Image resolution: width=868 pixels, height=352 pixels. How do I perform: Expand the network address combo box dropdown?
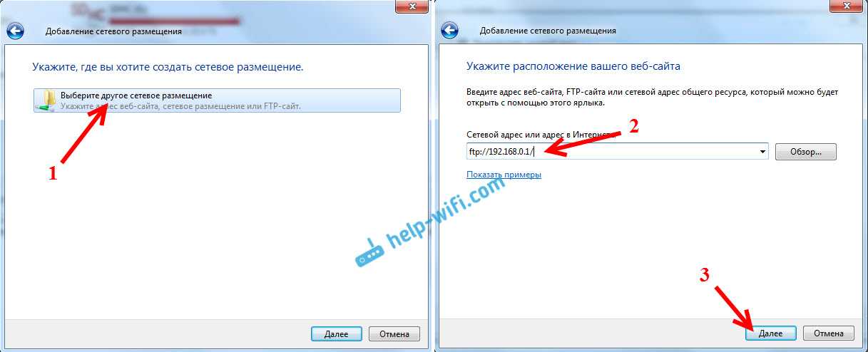pos(762,152)
